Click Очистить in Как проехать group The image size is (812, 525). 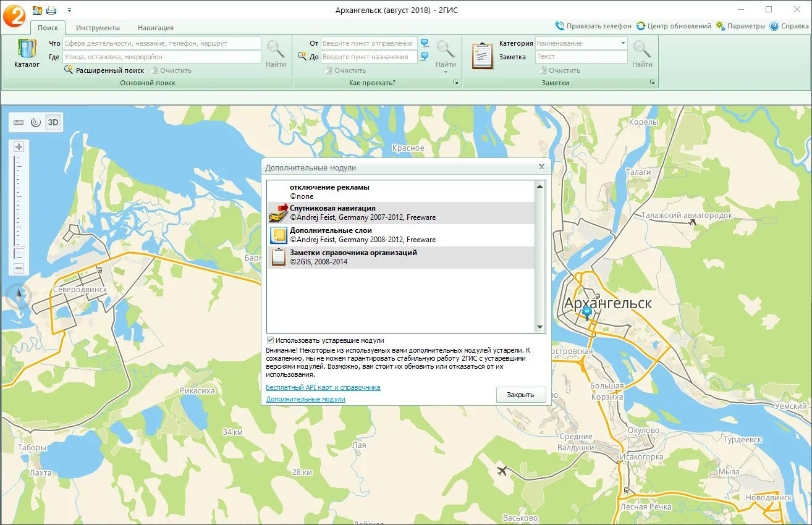click(x=345, y=70)
